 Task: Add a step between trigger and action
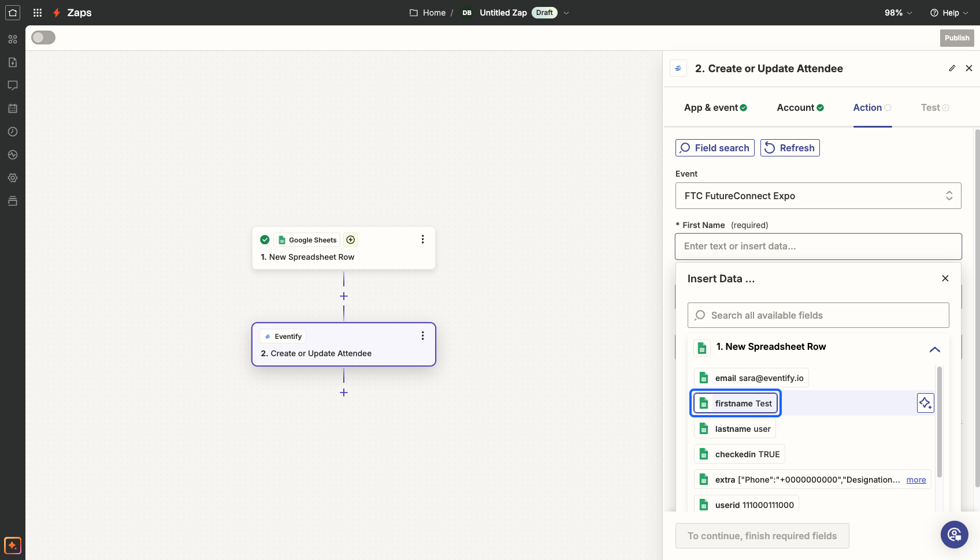coord(344,296)
